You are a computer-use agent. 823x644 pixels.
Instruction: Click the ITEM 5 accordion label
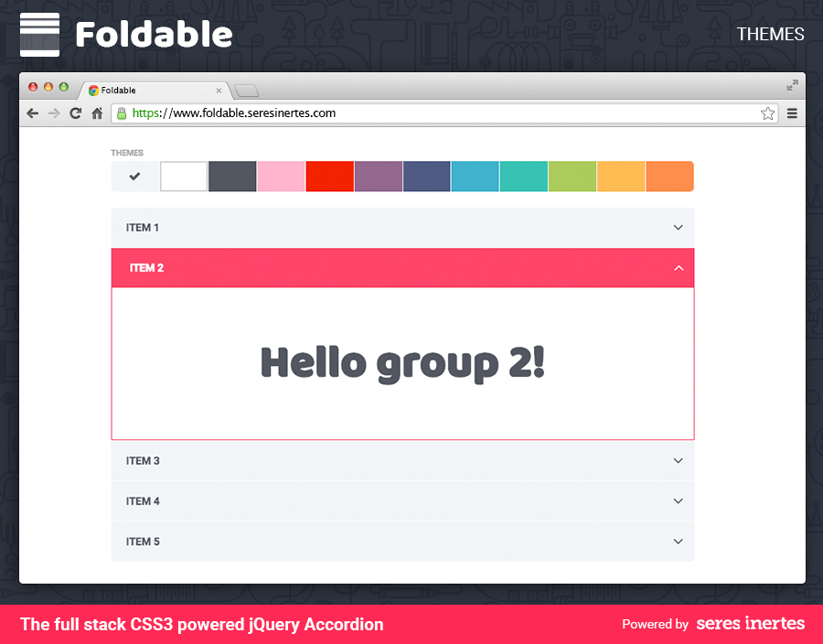pyautogui.click(x=143, y=542)
